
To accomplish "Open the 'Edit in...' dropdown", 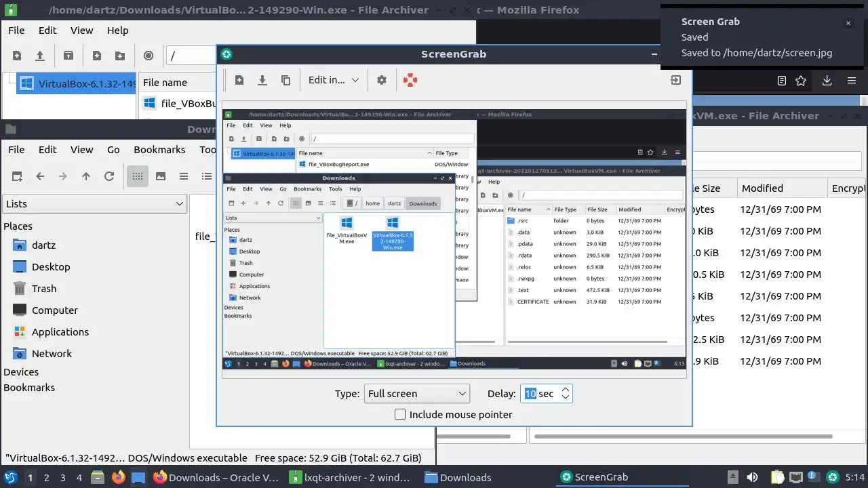I will (x=333, y=80).
